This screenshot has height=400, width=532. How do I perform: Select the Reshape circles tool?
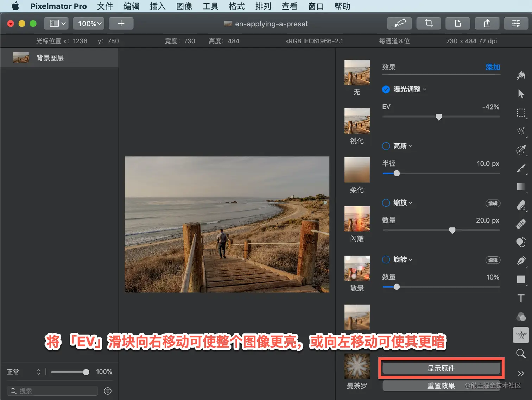[x=521, y=242]
